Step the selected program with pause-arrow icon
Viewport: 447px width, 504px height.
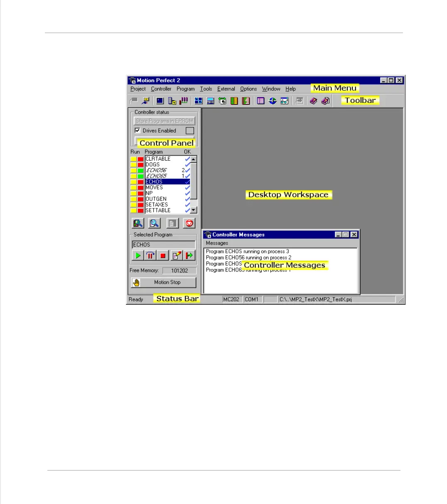[x=150, y=256]
